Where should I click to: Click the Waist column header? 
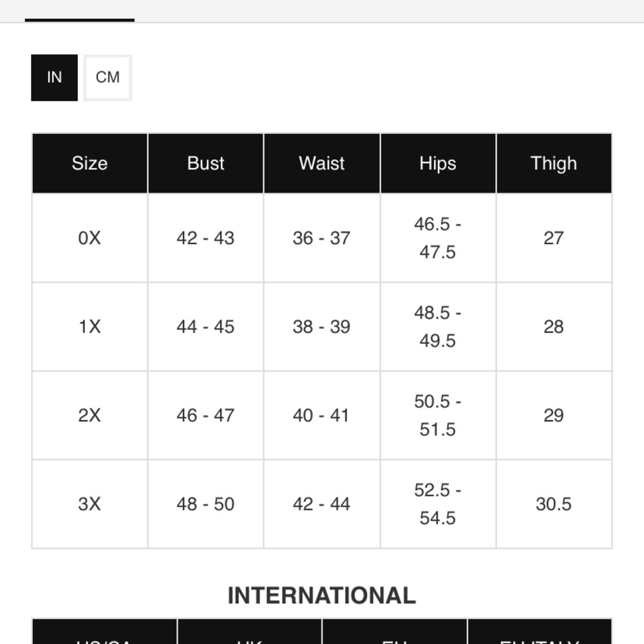tap(321, 163)
